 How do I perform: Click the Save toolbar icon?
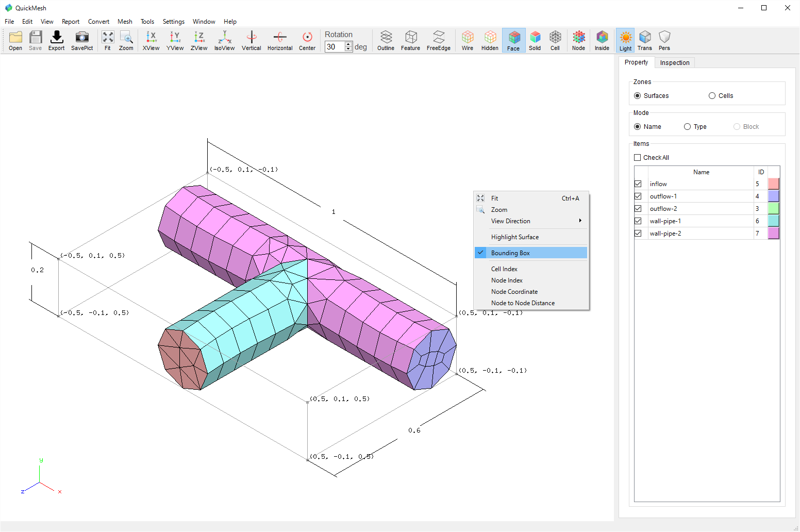36,40
